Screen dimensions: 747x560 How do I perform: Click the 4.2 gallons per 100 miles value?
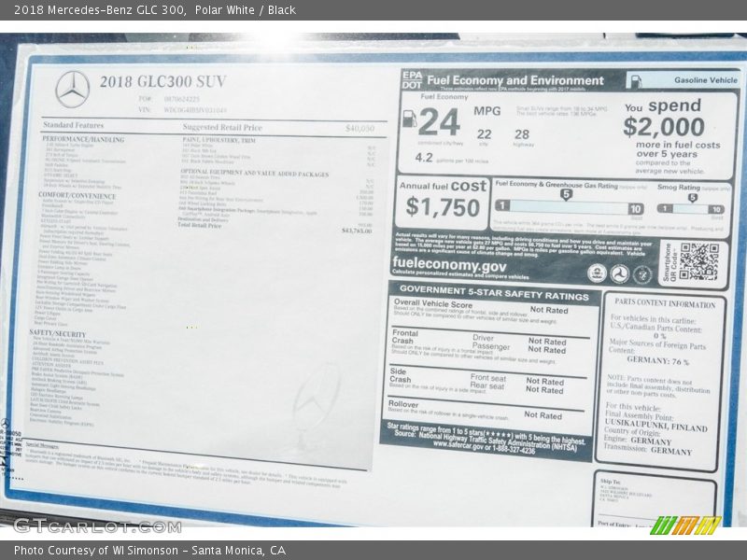pos(424,158)
